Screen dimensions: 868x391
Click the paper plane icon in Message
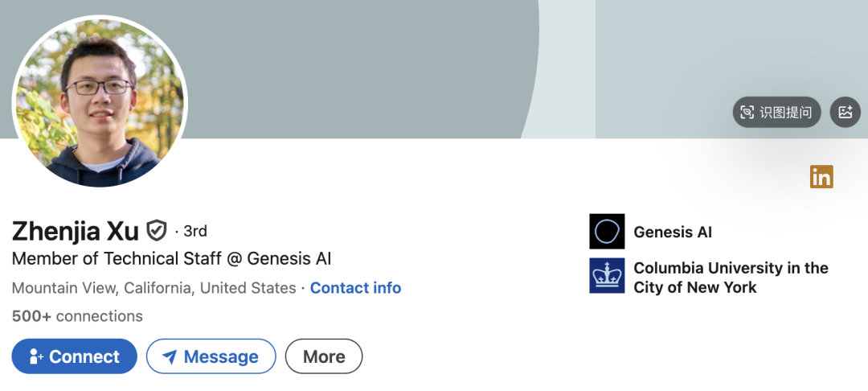[x=170, y=357]
